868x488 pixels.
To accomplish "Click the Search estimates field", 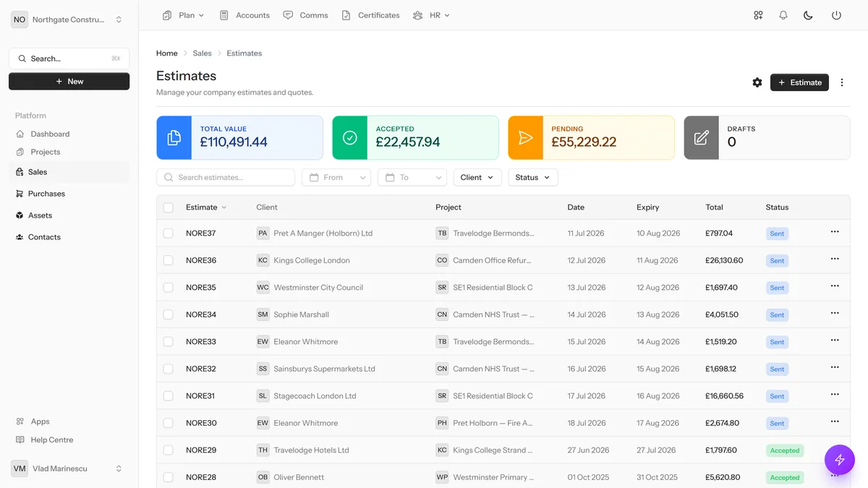I will [226, 177].
